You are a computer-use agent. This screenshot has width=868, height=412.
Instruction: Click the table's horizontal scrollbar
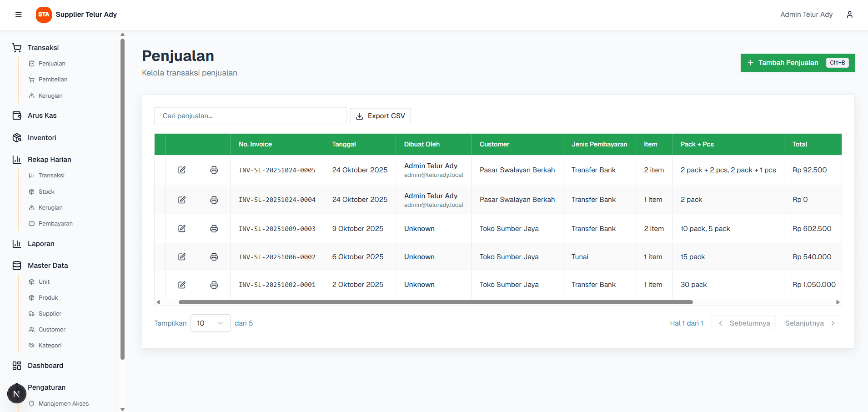[435, 302]
